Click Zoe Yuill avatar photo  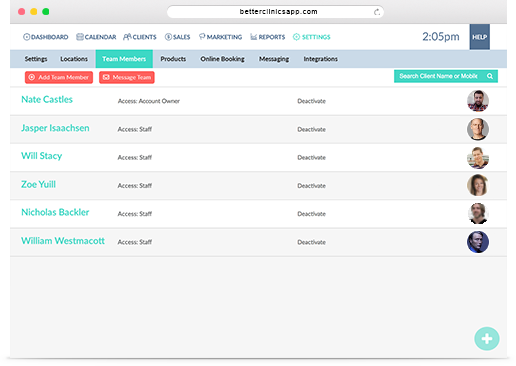[x=478, y=185]
